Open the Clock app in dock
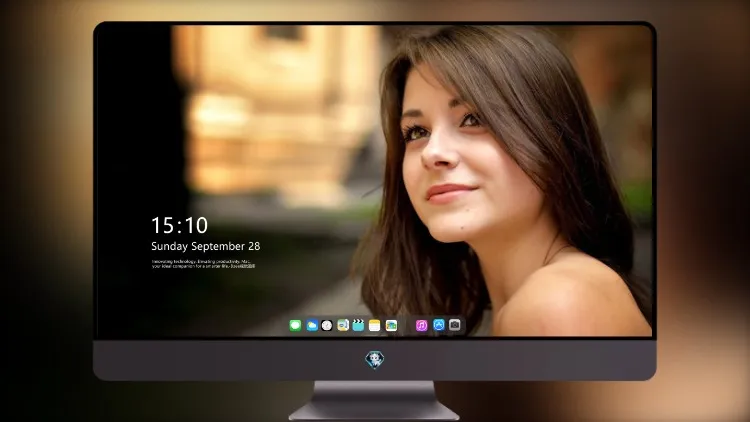Viewport: 750px width, 422px height. coord(327,325)
